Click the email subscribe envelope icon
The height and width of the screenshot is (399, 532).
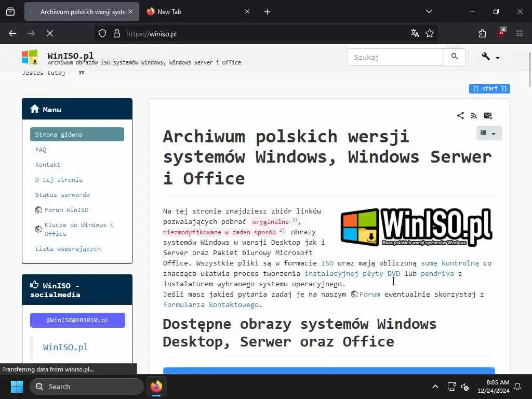(x=488, y=116)
